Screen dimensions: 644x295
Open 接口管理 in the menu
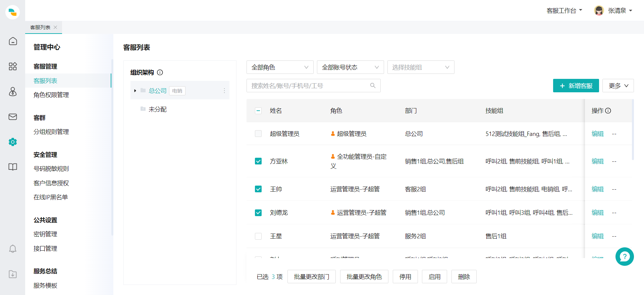pos(45,249)
